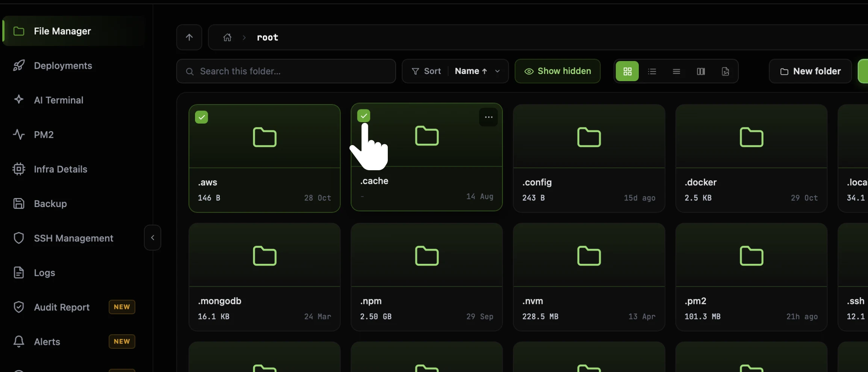Click the home icon in breadcrumb
Viewport: 868px width, 372px height.
[227, 37]
